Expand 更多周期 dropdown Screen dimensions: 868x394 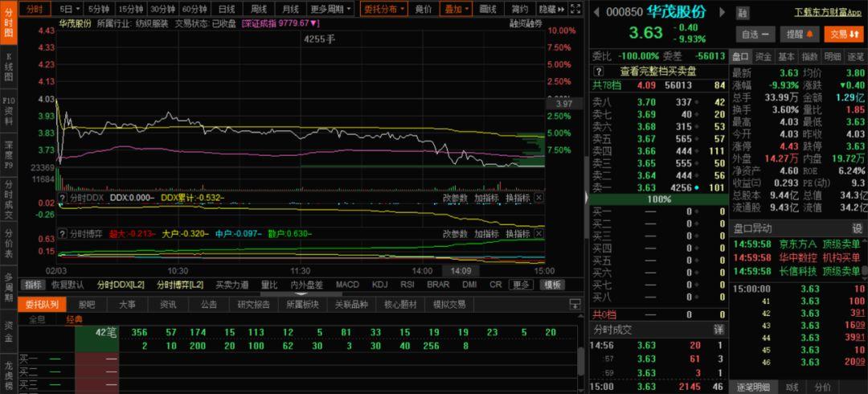[x=331, y=9]
